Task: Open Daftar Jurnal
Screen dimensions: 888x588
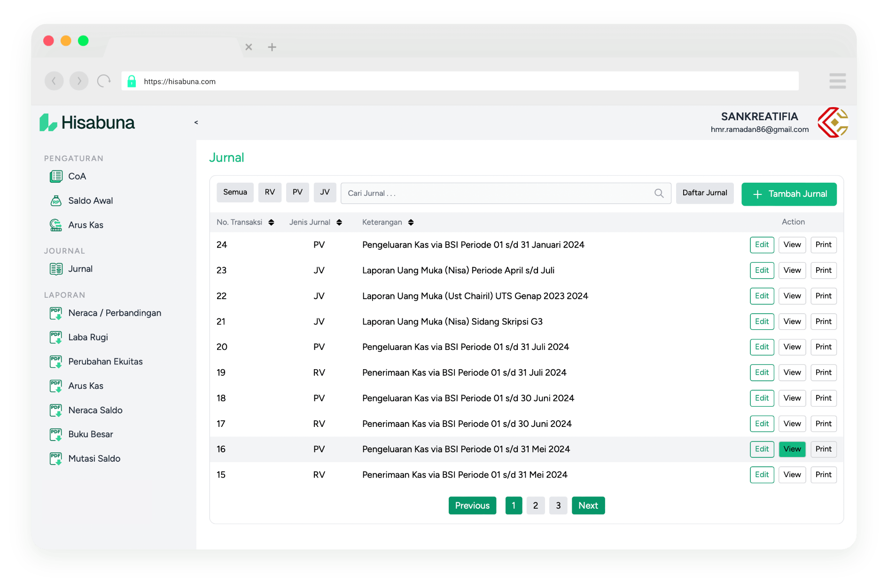Action: [x=705, y=193]
